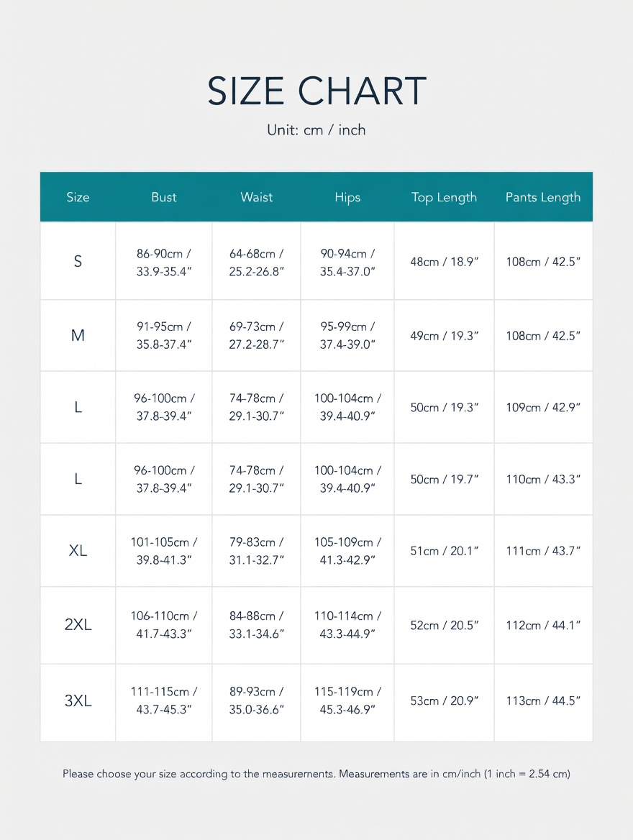
Task: Click the SIZE CHART title
Action: [316, 91]
